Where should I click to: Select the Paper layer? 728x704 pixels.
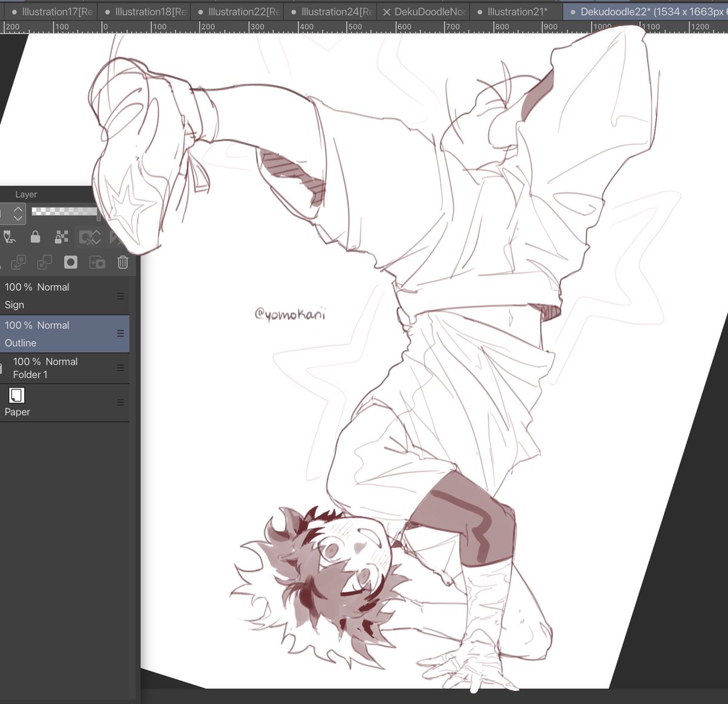(64, 403)
